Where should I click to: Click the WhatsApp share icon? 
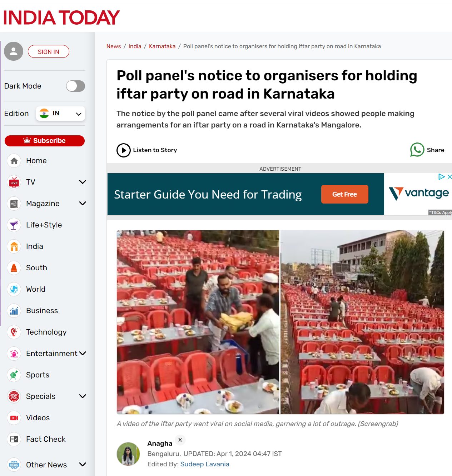pyautogui.click(x=417, y=150)
